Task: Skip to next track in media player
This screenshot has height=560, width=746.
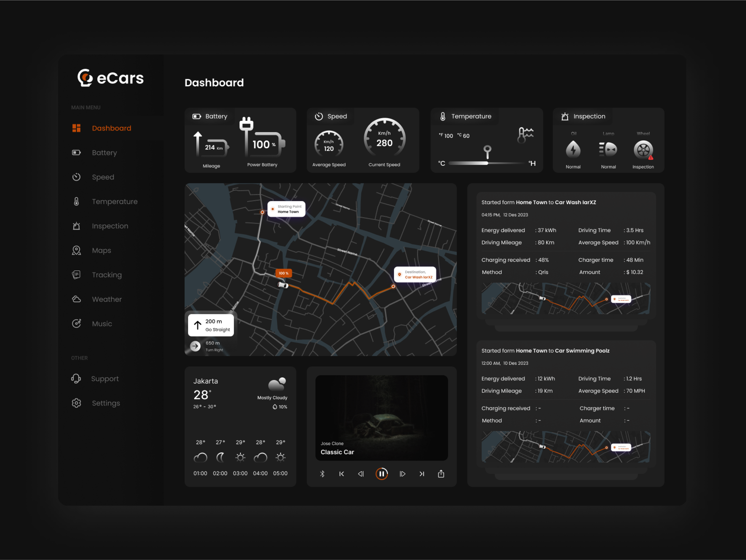Action: [422, 474]
